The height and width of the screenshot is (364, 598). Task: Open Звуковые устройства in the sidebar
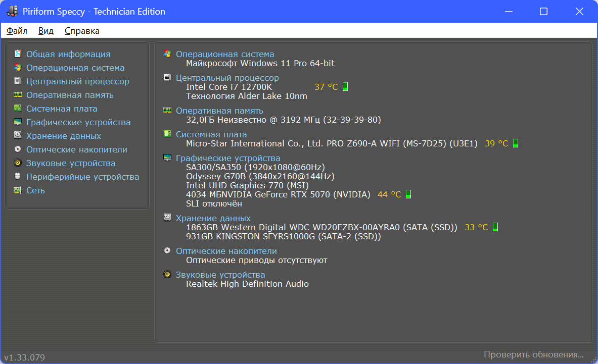click(71, 164)
